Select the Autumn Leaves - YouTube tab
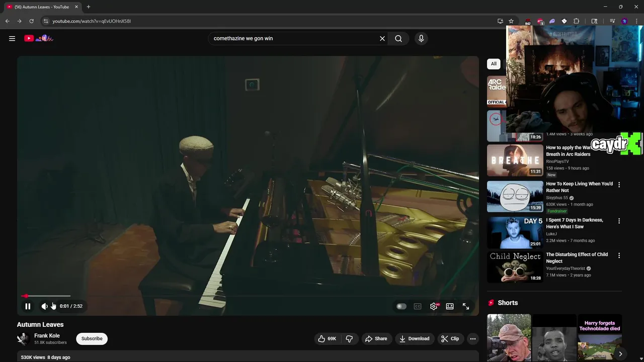644x362 pixels. tap(42, 7)
